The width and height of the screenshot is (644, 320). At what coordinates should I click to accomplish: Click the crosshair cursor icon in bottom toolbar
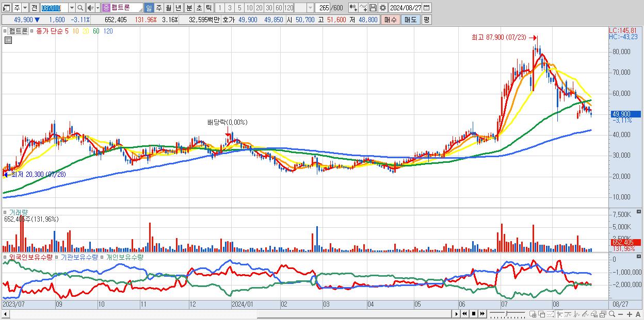pyautogui.click(x=559, y=314)
